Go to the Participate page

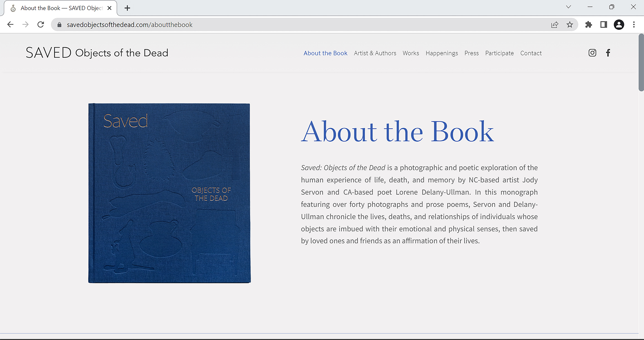[x=499, y=53]
